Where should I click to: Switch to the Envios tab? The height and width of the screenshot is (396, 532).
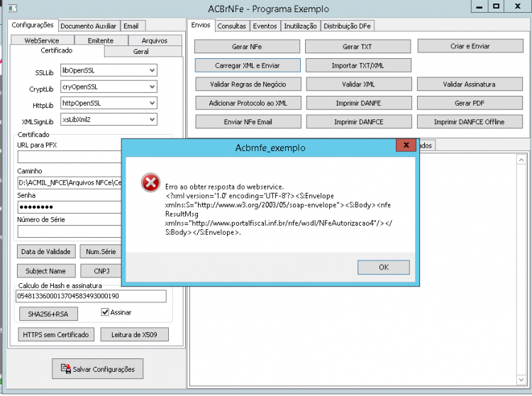pyautogui.click(x=201, y=25)
